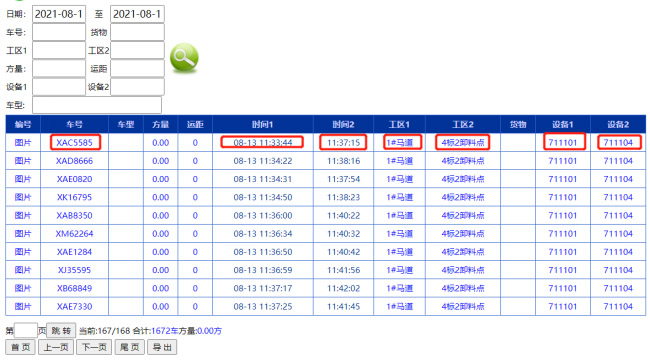Click time 08-13 11:37:25 cell
Viewport: 650px width, 364px height.
pyautogui.click(x=263, y=307)
